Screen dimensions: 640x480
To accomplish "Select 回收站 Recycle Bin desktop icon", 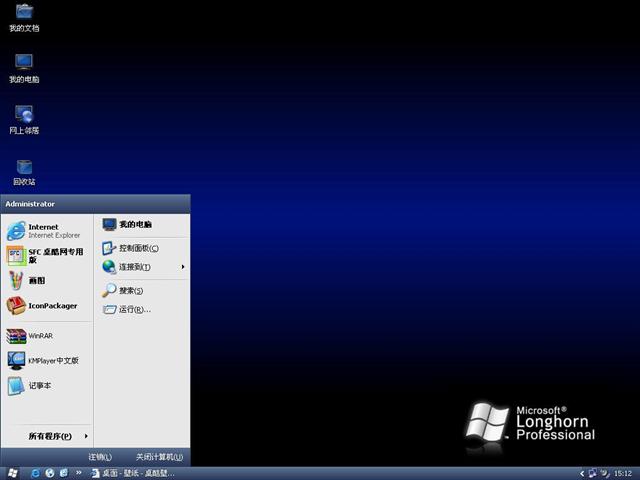I will 24,171.
